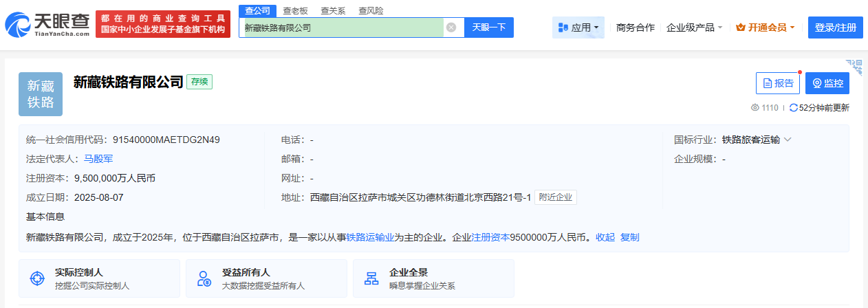Click the 受益所有人 person icon

pos(204,278)
